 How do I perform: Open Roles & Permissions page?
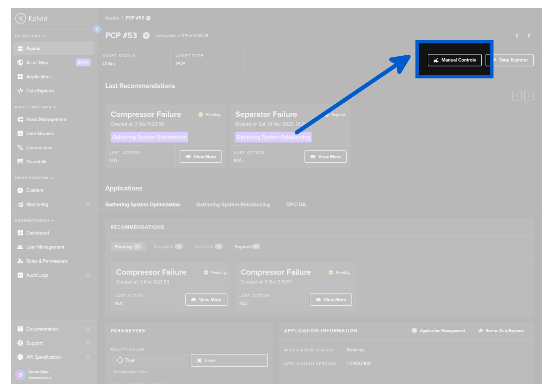47,261
